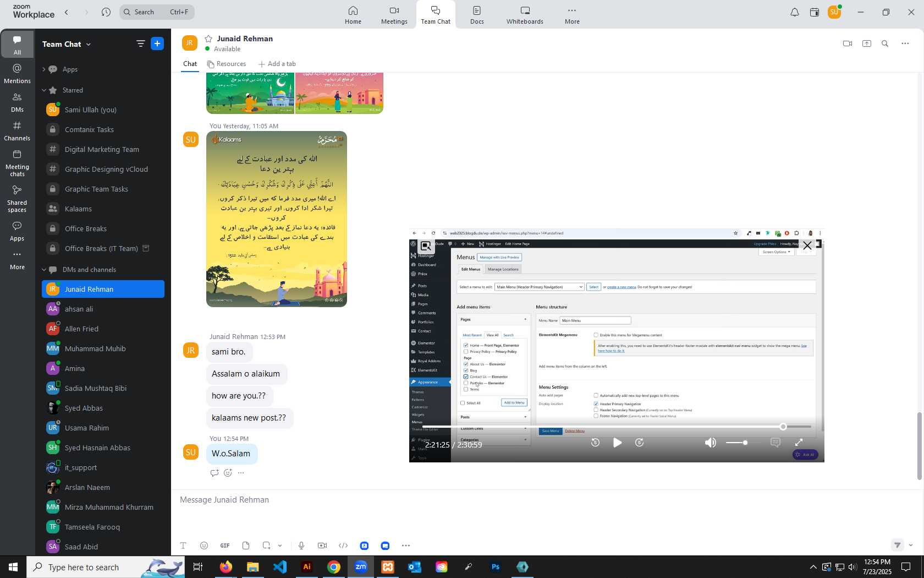Rewind the video five seconds
Viewport: 924px width, 578px height.
pos(595,443)
